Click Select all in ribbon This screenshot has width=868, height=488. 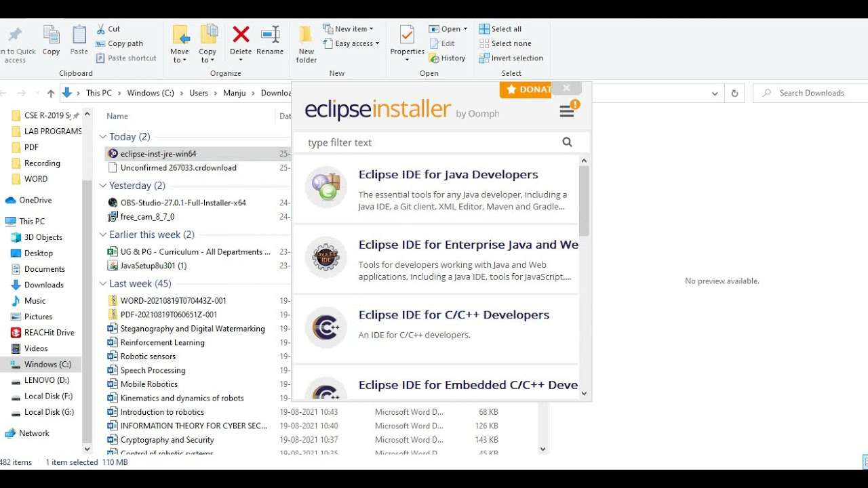click(500, 28)
